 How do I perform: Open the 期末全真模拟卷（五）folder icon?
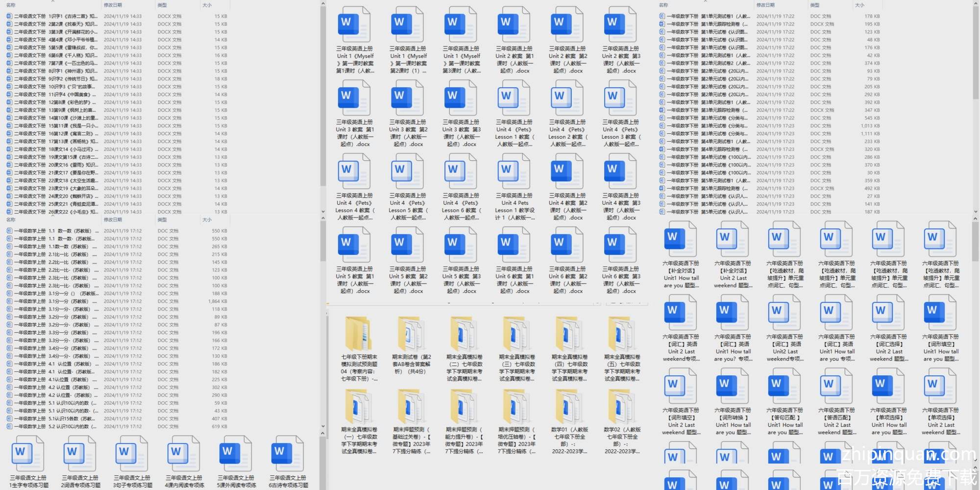point(622,334)
